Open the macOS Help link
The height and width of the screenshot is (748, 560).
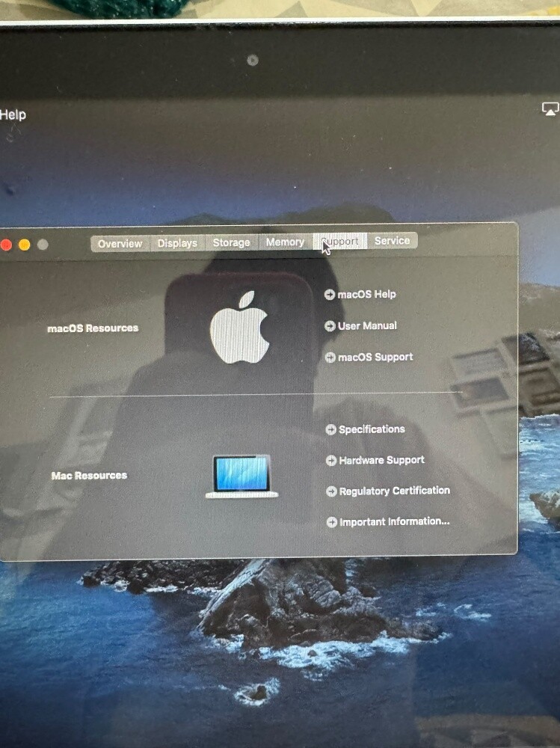[x=367, y=294]
